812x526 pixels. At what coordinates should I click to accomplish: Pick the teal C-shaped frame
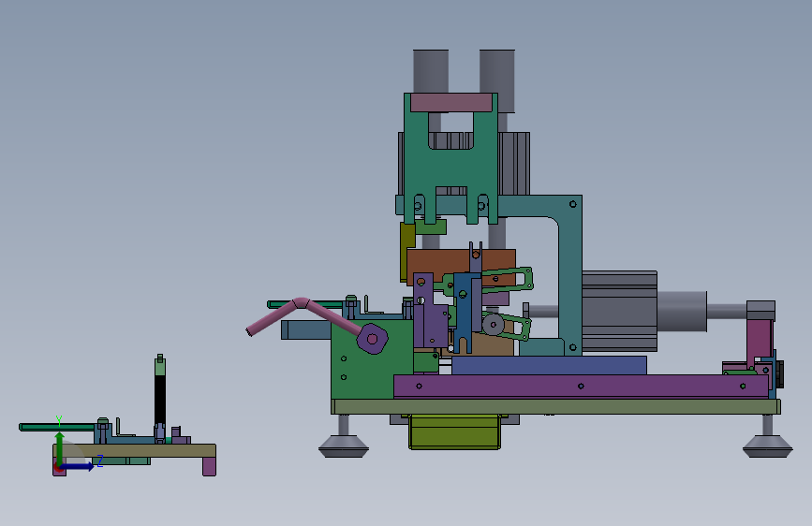(x=569, y=274)
